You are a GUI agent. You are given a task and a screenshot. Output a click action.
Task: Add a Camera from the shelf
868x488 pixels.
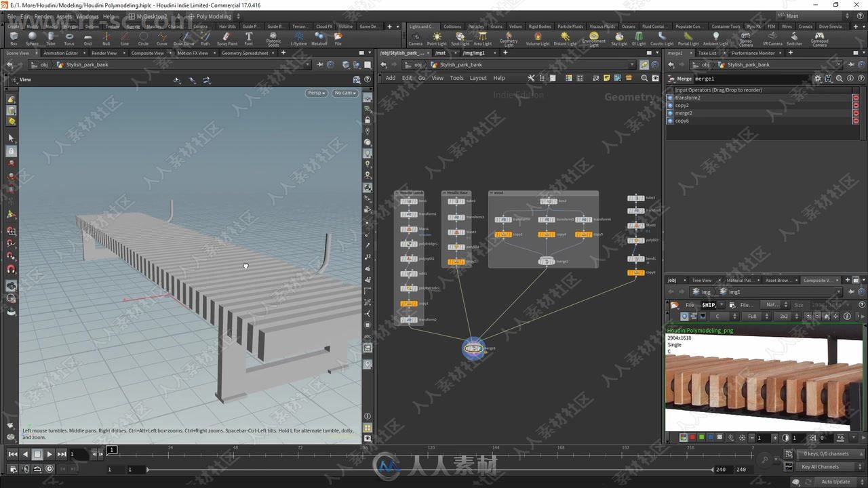click(x=415, y=39)
